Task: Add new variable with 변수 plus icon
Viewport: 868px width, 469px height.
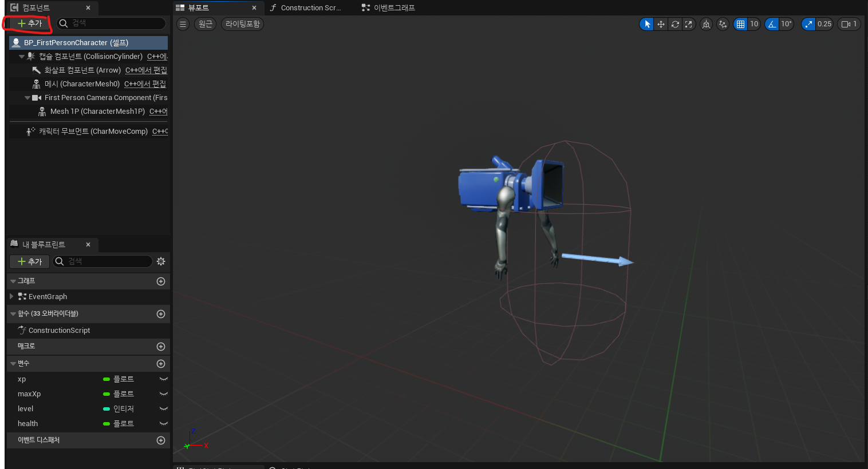Action: 161,364
